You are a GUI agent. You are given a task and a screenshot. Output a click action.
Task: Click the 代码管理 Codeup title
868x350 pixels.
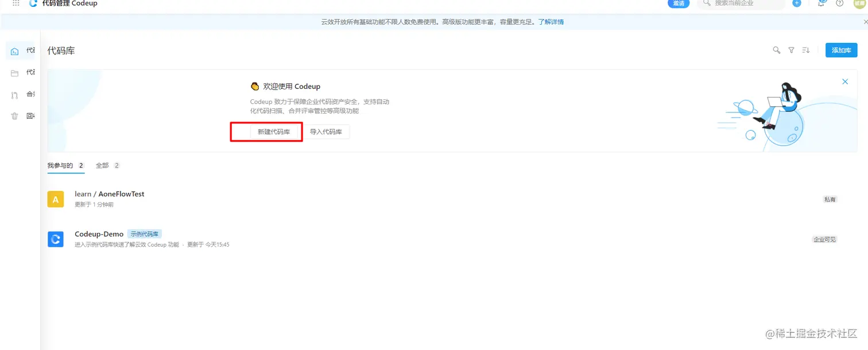tap(70, 3)
